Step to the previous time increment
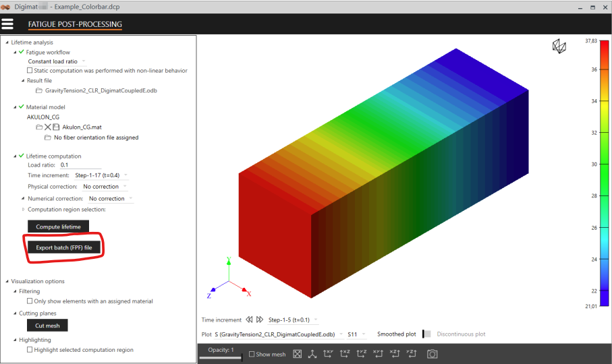Viewport: 612px width, 364px height. (x=249, y=320)
